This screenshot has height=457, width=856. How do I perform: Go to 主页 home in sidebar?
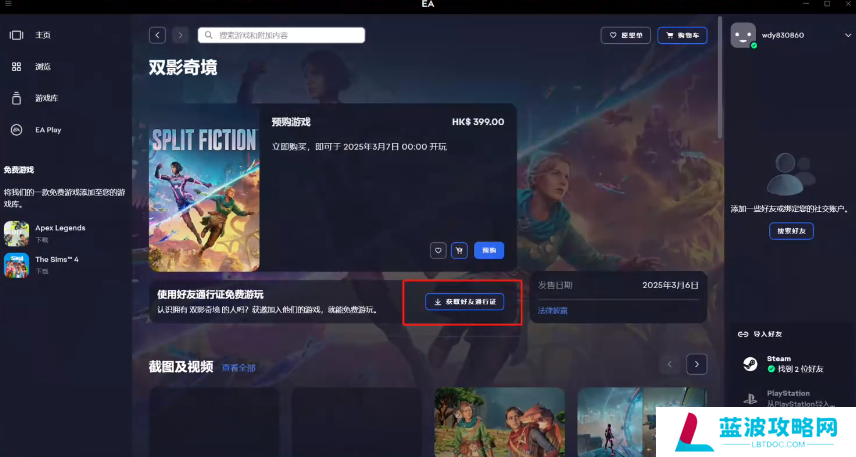click(x=43, y=35)
